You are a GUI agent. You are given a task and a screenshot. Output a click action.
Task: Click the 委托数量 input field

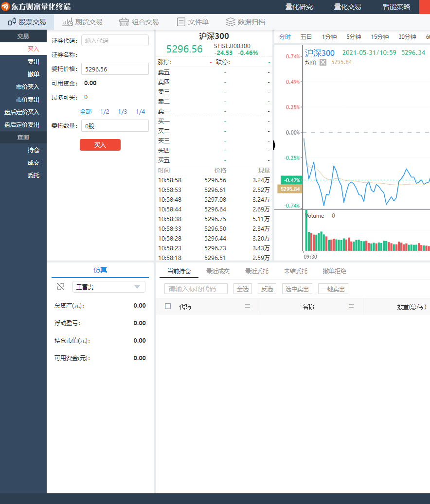pyautogui.click(x=115, y=126)
